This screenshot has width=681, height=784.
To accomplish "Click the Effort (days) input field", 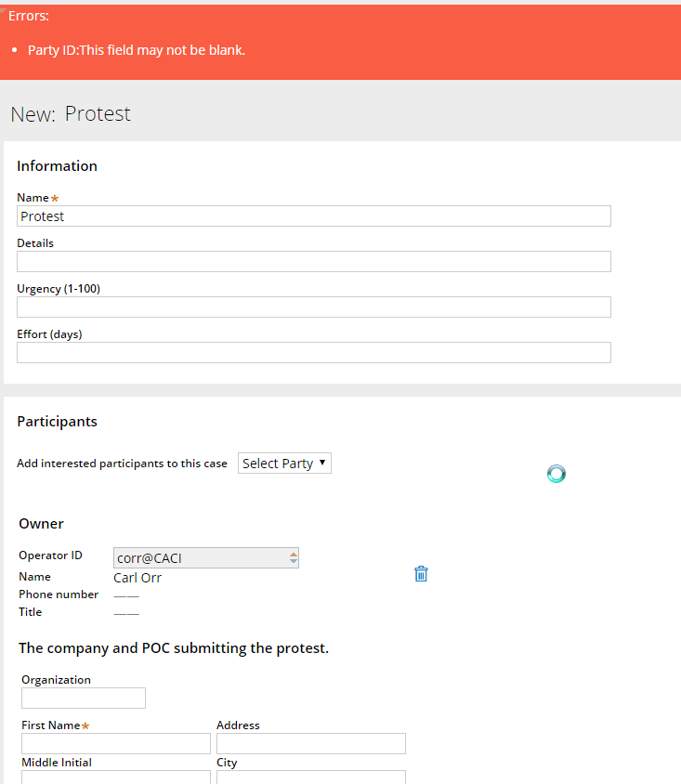I will (x=314, y=353).
